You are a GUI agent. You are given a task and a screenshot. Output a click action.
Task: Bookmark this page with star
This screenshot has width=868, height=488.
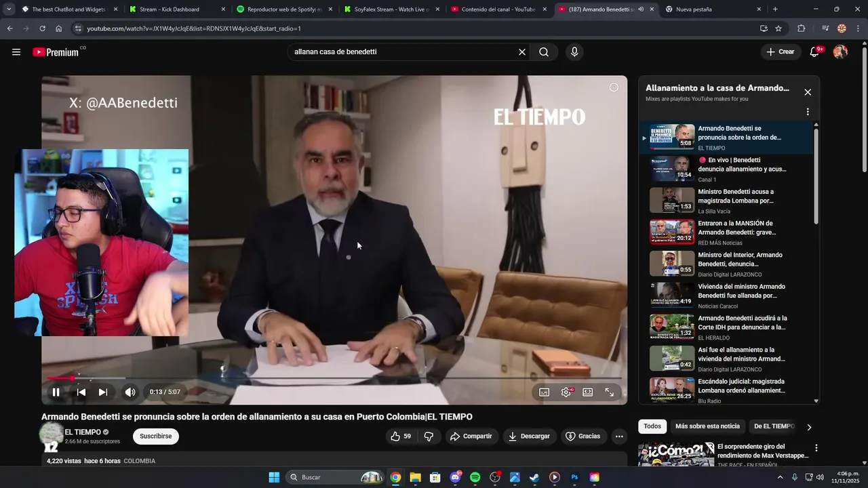(x=778, y=28)
